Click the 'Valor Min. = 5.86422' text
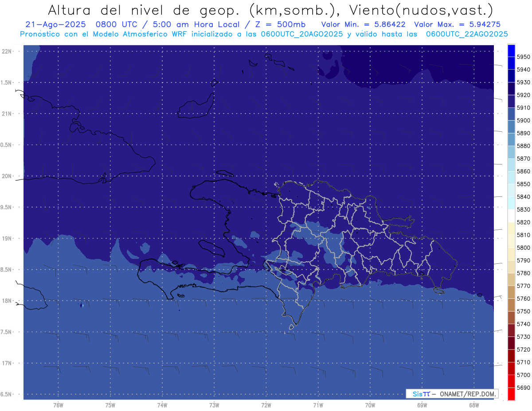The width and height of the screenshot is (532, 411). [364, 24]
